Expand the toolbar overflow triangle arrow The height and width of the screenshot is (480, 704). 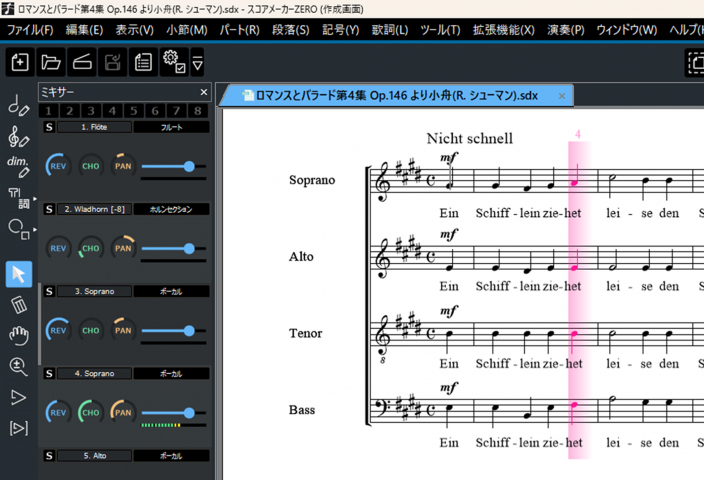(x=198, y=64)
